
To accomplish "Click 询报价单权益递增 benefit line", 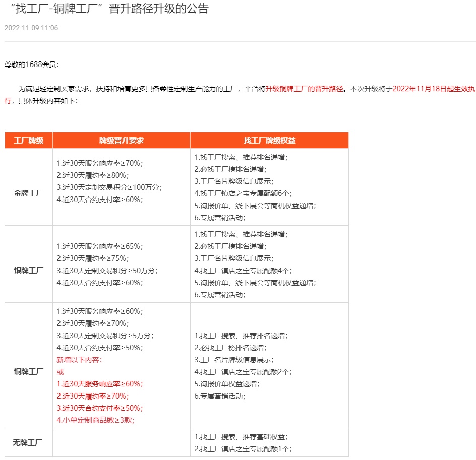I will [x=227, y=384].
